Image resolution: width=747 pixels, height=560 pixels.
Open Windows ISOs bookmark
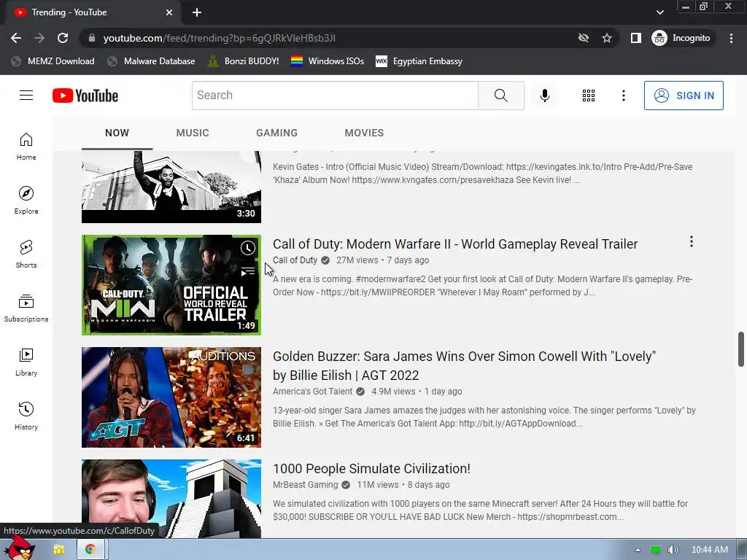click(328, 61)
